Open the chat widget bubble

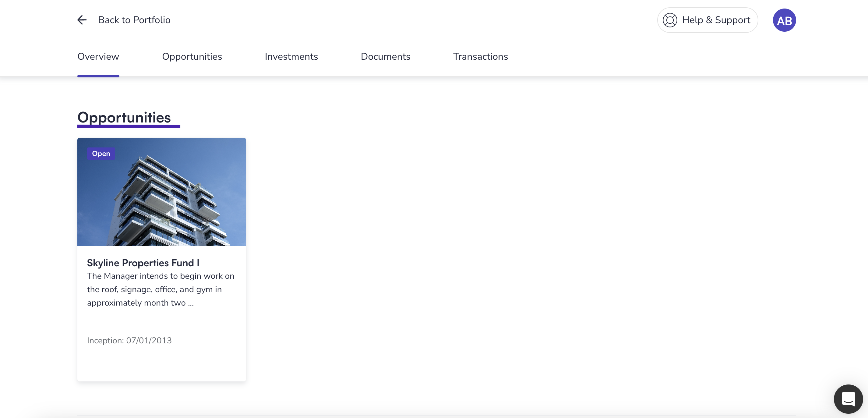point(848,399)
